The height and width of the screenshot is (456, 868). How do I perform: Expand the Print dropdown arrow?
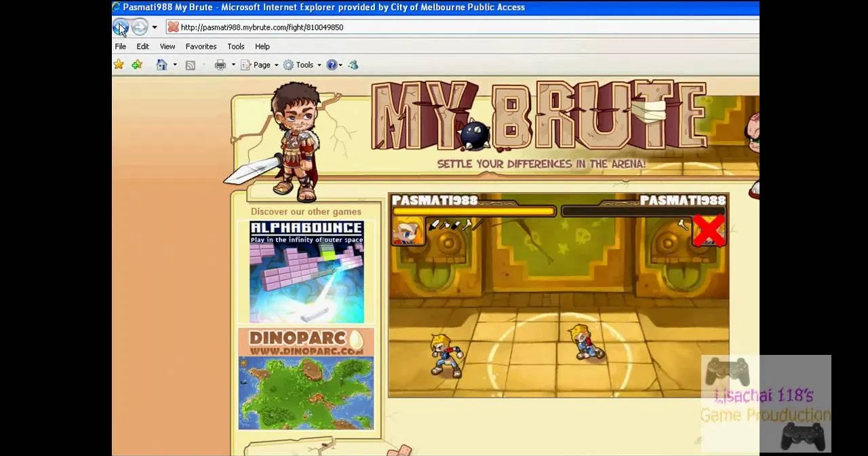coord(233,65)
